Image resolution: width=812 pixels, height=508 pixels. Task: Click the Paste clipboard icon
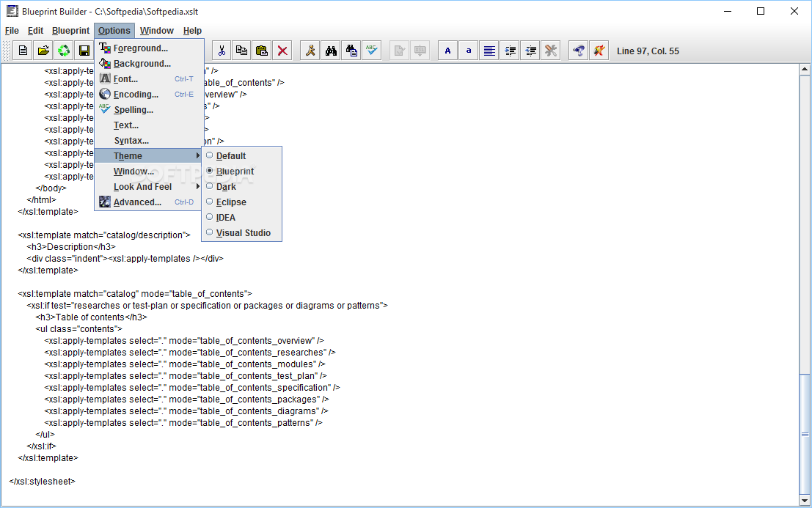point(262,51)
